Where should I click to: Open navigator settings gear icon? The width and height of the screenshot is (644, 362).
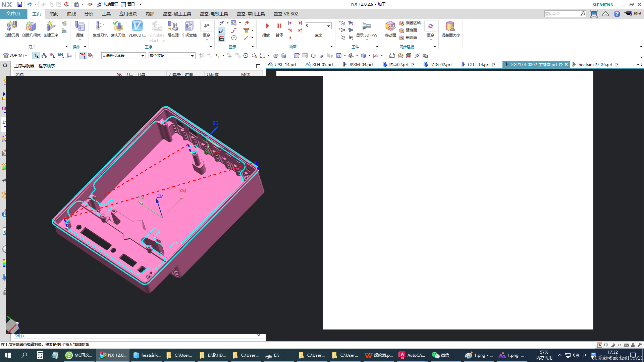point(5,65)
